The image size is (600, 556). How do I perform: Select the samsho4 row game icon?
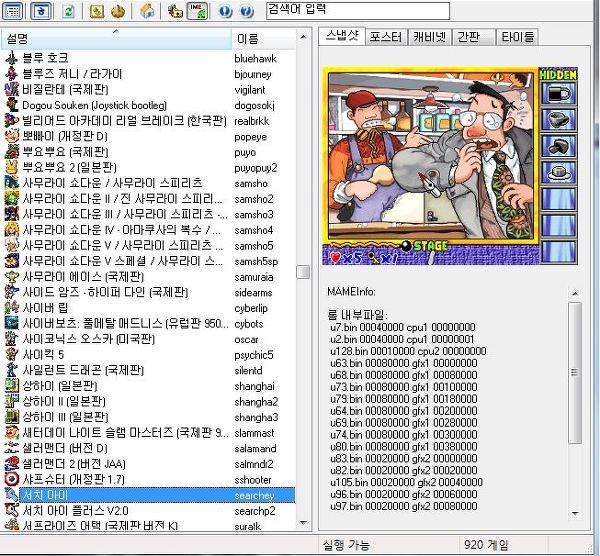(11, 230)
